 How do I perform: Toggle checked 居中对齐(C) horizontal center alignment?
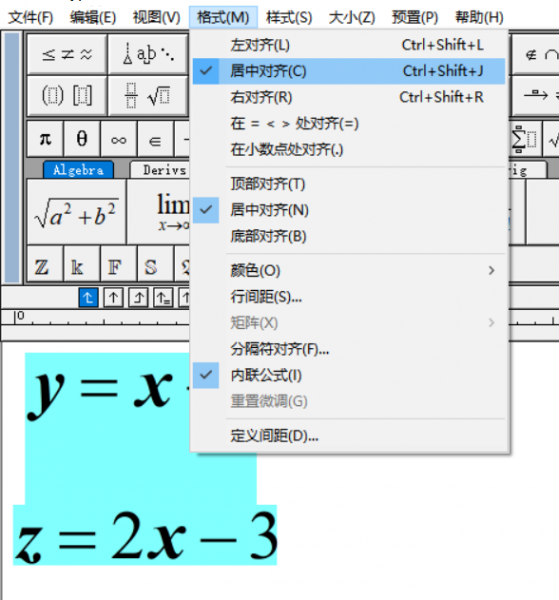click(349, 71)
